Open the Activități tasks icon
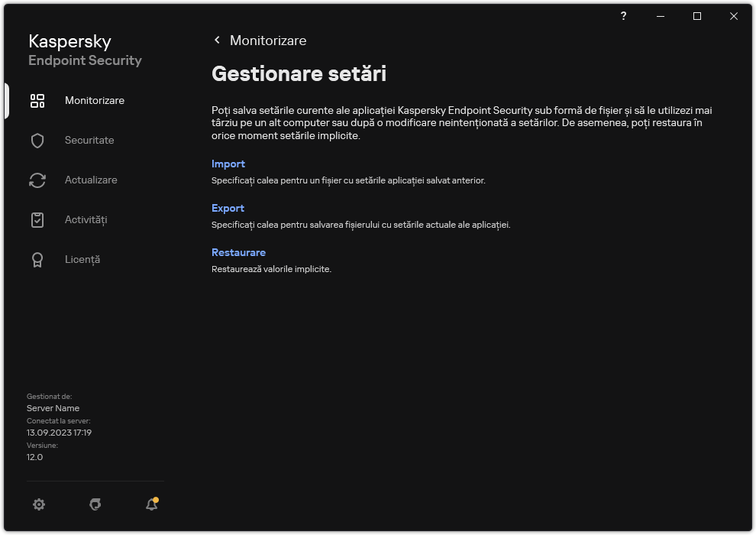This screenshot has height=535, width=756. [37, 219]
